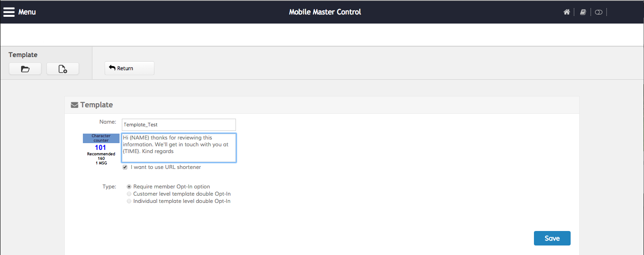Click the toggle switch icon in header
The image size is (644, 255).
pyautogui.click(x=599, y=12)
